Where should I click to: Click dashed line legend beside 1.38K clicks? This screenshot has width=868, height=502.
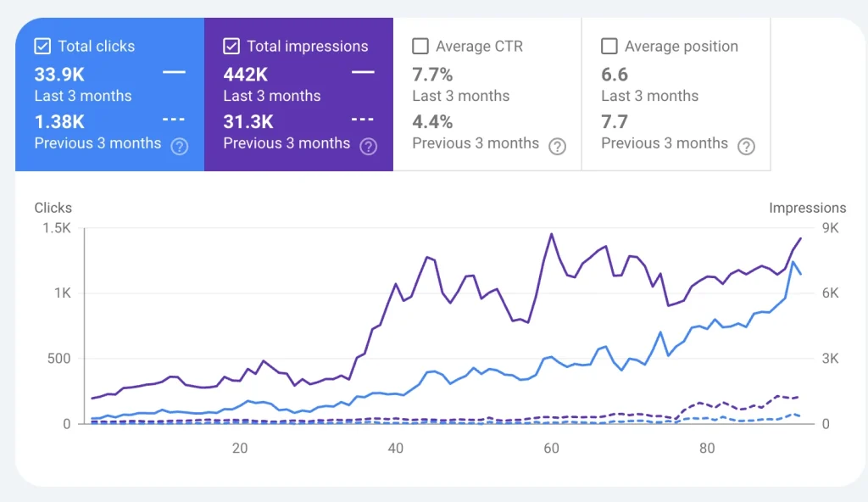174,120
